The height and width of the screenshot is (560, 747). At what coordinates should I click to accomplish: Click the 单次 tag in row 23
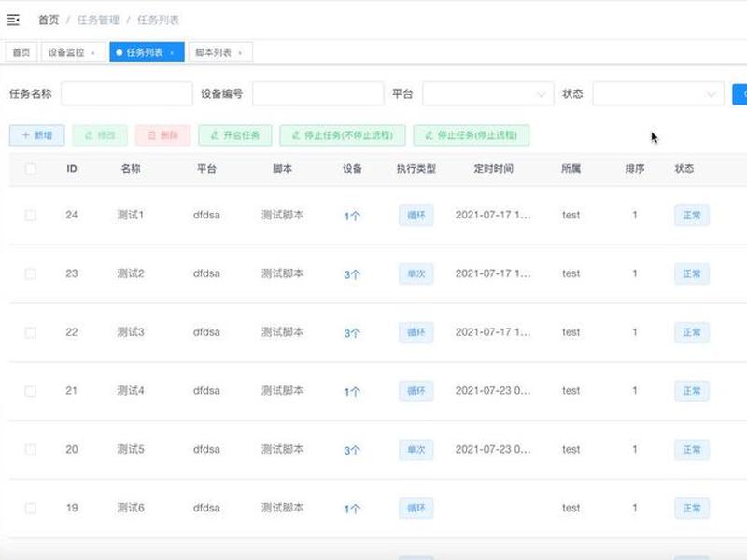[416, 273]
